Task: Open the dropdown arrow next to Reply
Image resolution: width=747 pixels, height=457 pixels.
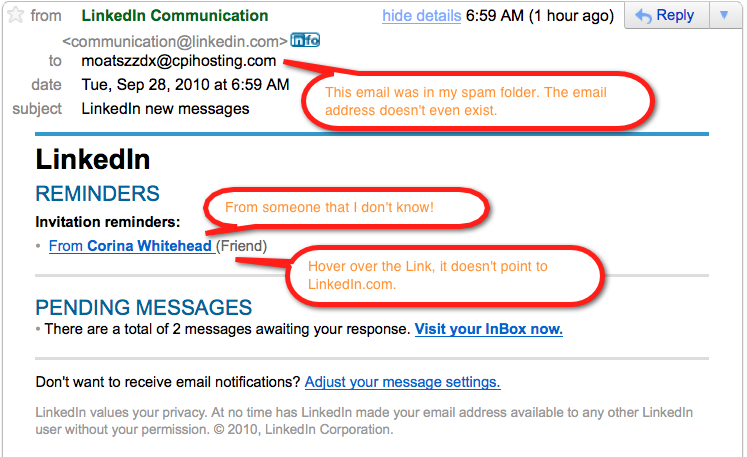Action: (724, 15)
